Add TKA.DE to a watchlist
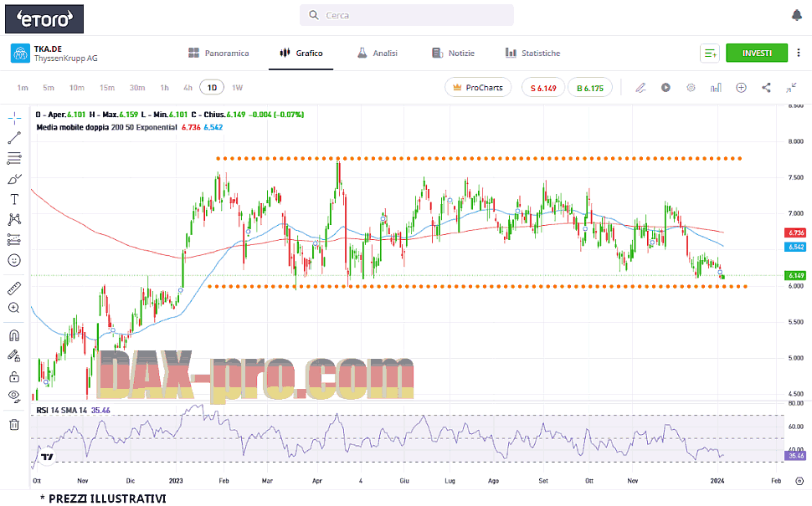Image resolution: width=812 pixels, height=506 pixels. pos(710,54)
